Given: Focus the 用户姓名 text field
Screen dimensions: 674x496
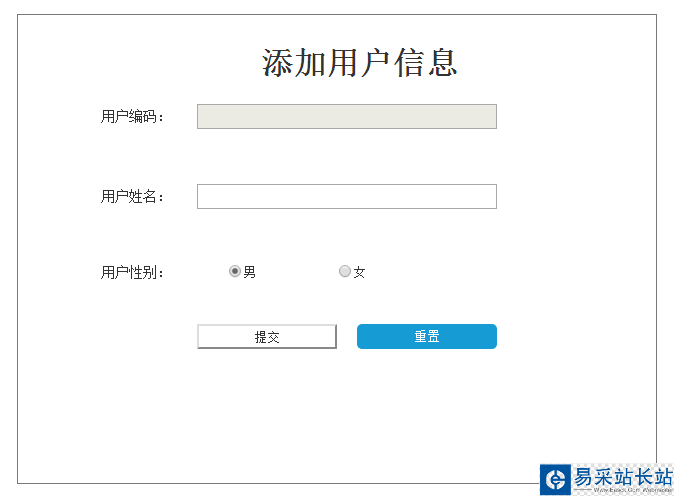Looking at the screenshot, I should 346,197.
